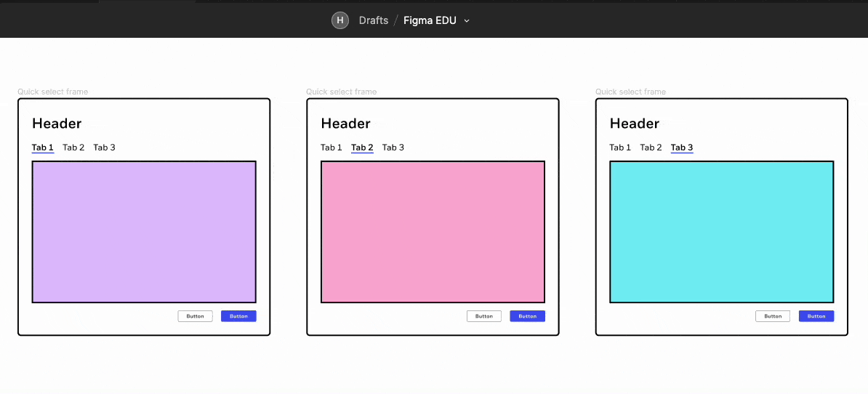
Task: Select Tab 1 in the purple frame
Action: (43, 147)
